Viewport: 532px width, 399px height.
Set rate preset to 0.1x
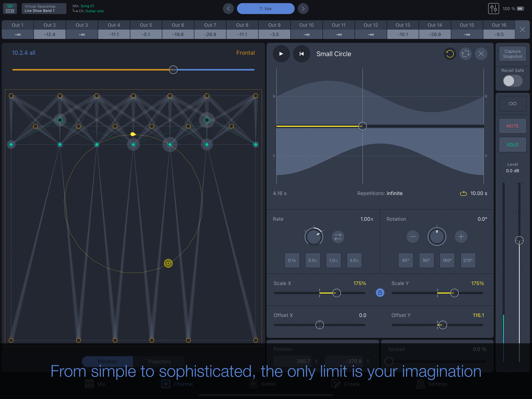click(x=292, y=260)
